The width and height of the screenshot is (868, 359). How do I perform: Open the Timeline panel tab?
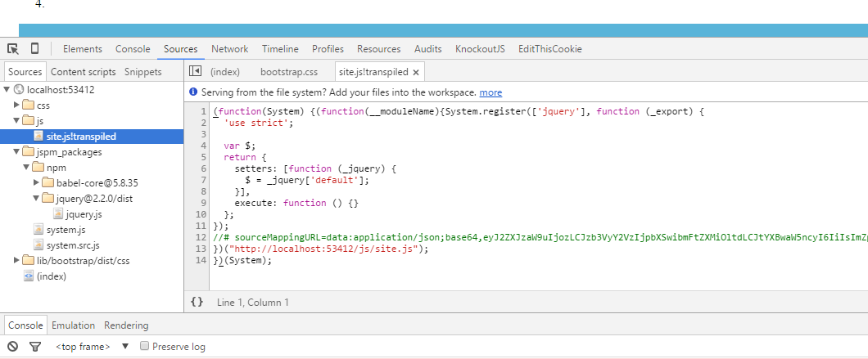pos(280,49)
